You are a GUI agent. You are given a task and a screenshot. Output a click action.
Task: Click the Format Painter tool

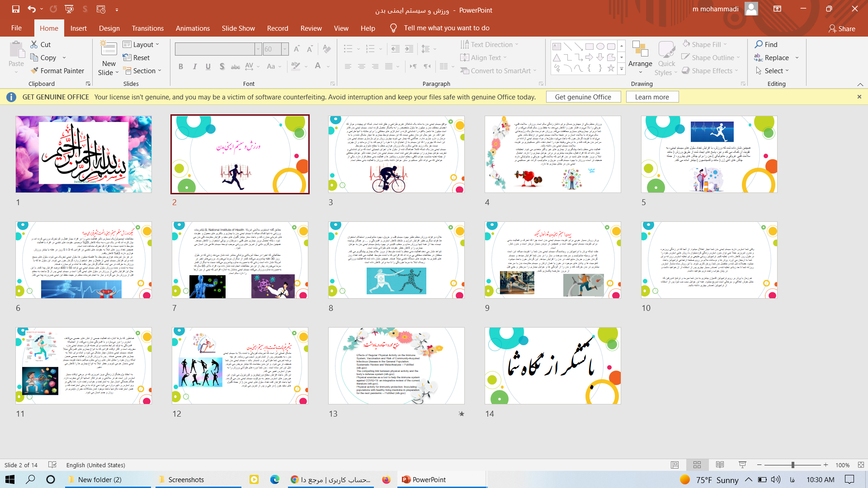[x=57, y=70]
